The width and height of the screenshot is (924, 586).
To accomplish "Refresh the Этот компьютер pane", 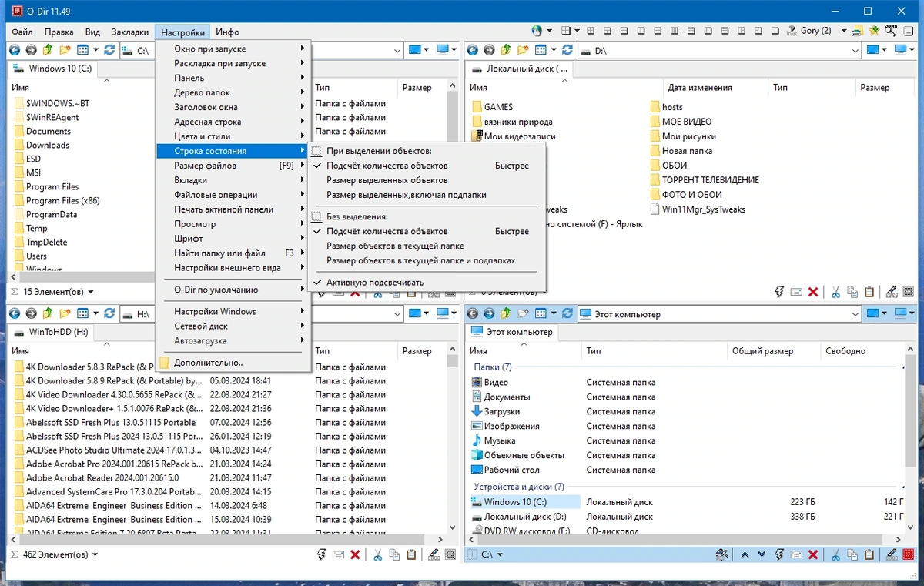I will pos(567,313).
